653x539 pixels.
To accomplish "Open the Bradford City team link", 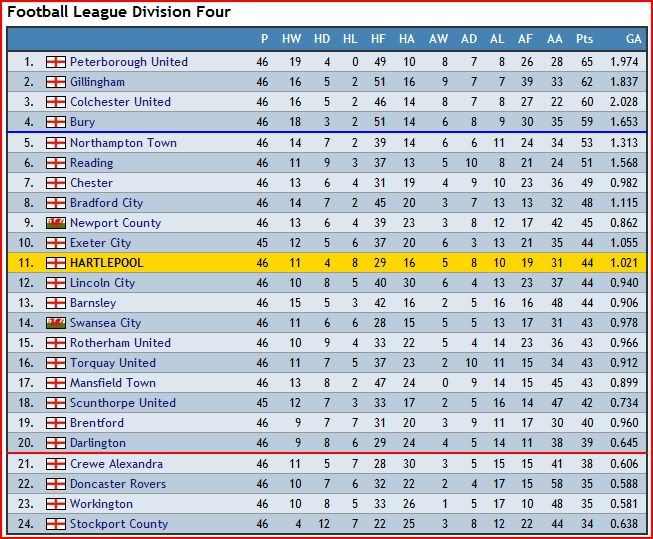I will click(107, 203).
